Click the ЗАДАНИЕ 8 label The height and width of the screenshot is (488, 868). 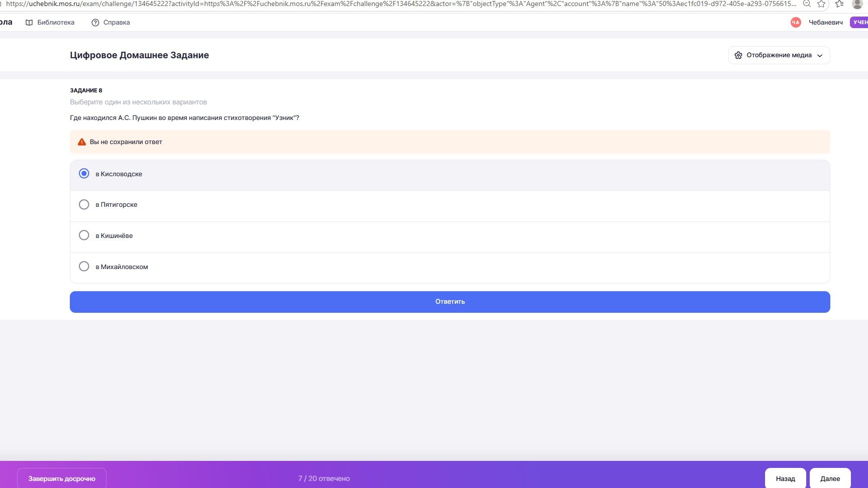(86, 90)
